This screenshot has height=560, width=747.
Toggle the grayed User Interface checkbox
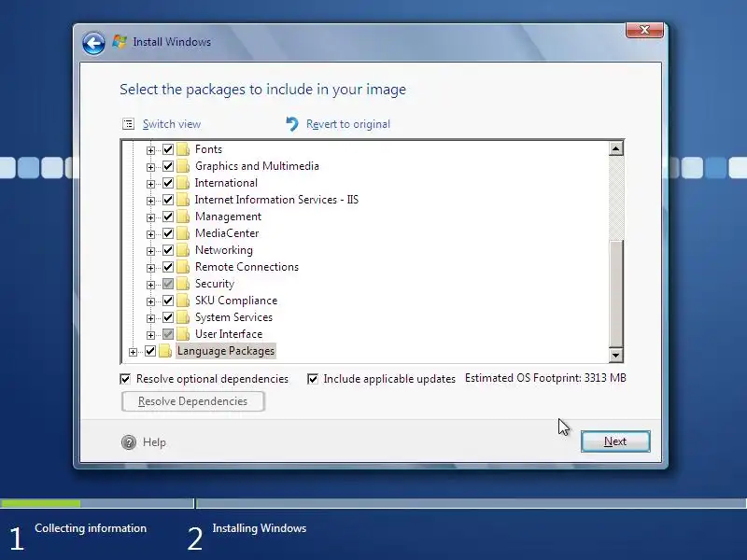pos(168,334)
